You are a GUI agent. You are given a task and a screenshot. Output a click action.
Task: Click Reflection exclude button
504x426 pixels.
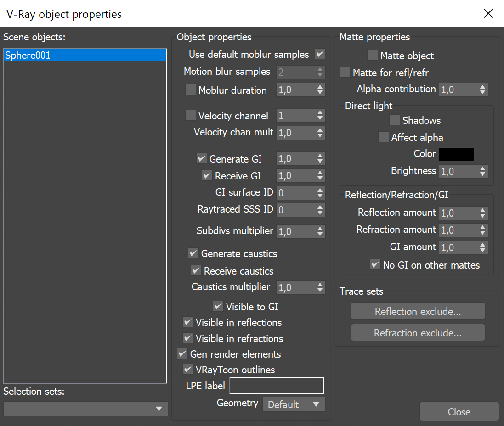tap(418, 311)
